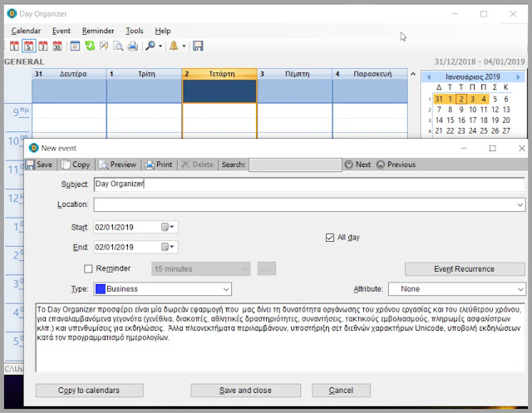The image size is (532, 413).
Task: Enable the Reminder checkbox
Action: pos(88,269)
